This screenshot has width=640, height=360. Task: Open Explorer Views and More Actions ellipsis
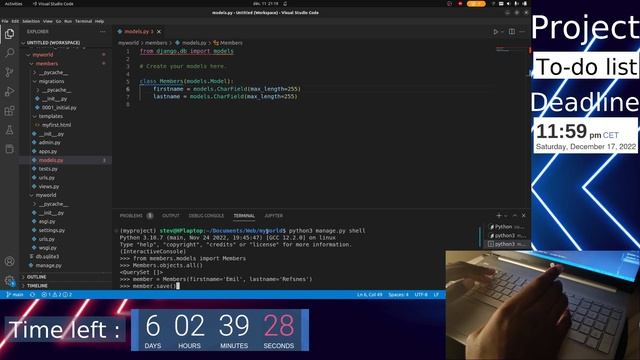(102, 31)
